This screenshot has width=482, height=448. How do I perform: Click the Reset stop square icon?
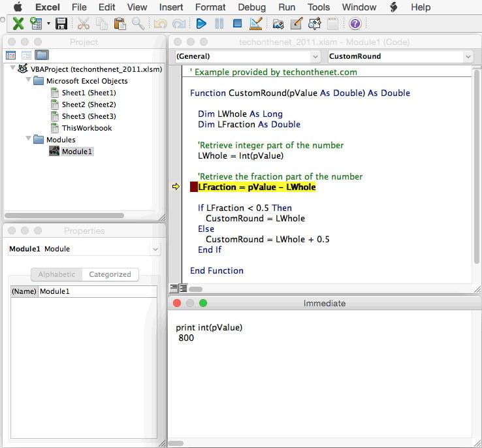coord(237,24)
